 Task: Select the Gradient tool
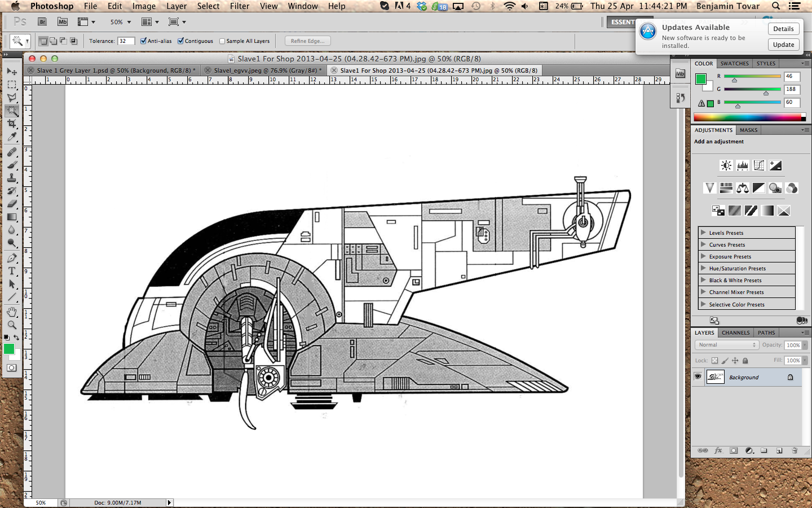(11, 217)
